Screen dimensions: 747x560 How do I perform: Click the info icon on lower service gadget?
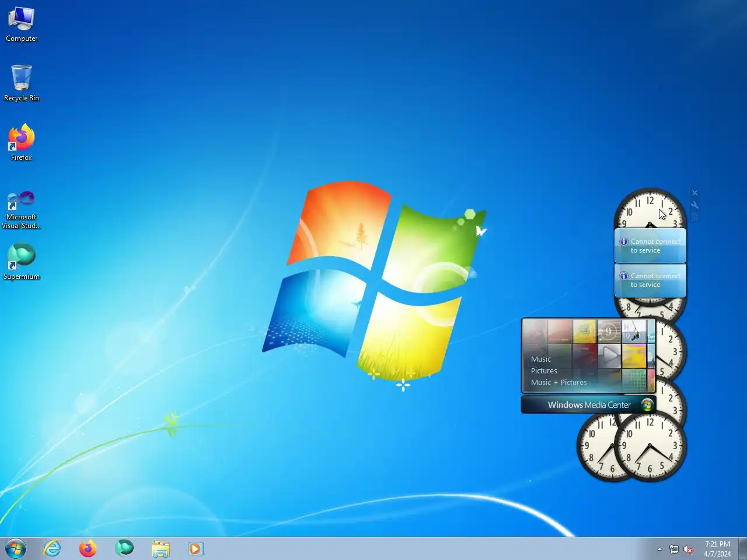click(x=623, y=276)
